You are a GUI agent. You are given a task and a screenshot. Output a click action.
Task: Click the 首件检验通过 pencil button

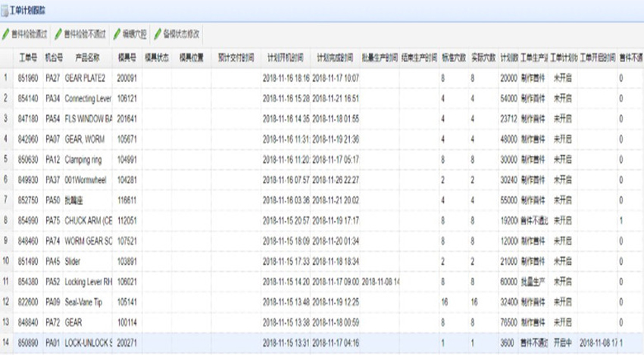click(25, 34)
